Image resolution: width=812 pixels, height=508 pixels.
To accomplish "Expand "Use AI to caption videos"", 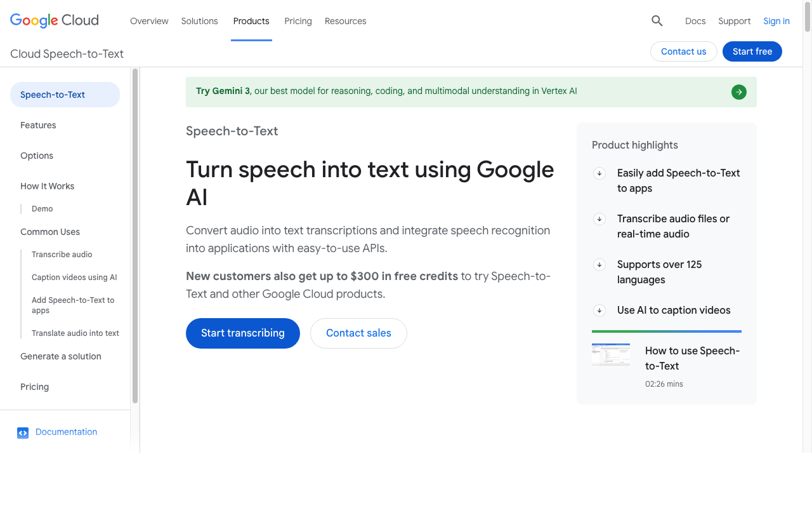I will coord(599,311).
